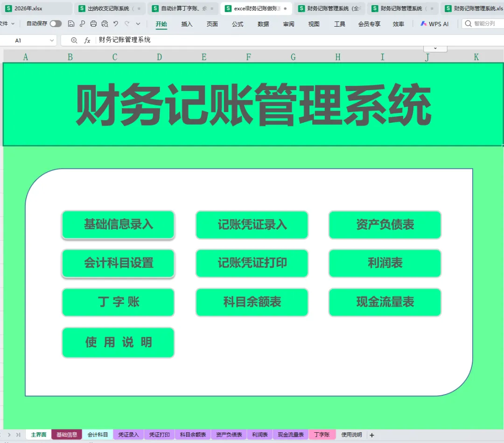Jump to last sheet navigation arrow
The image size is (504, 443).
click(18, 435)
